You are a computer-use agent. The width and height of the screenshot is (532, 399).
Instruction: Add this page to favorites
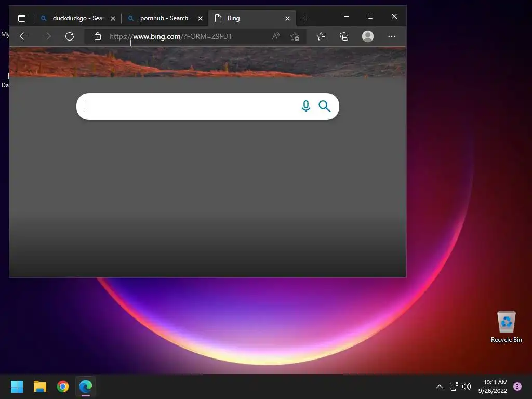295,36
